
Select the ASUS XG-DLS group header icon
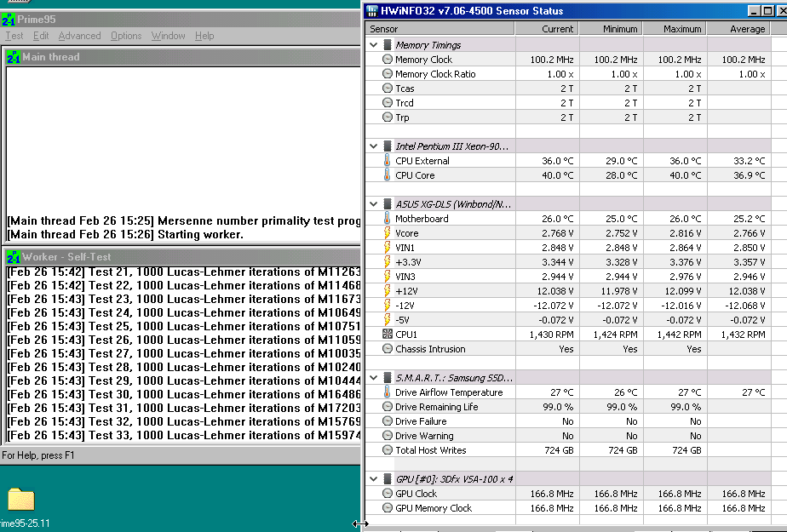pos(387,204)
